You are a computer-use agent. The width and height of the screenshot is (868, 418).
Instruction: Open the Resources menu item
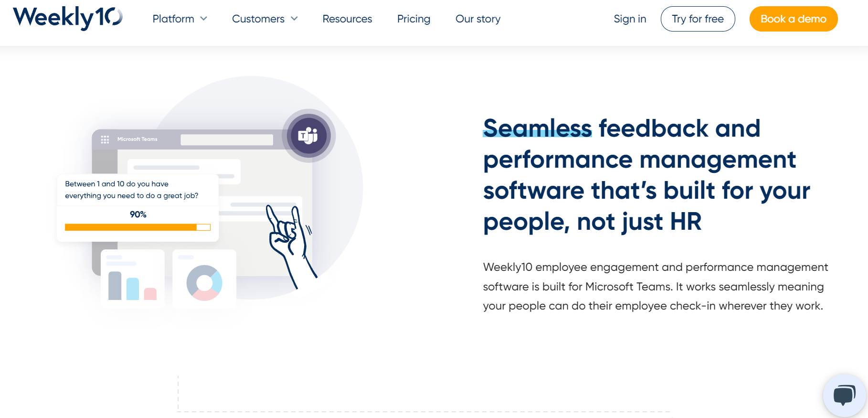347,19
